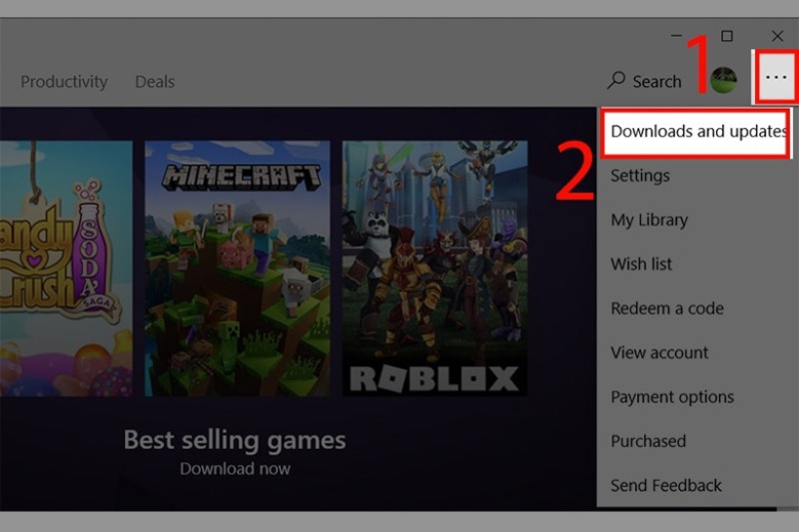Open the Productivity tab
The height and width of the screenshot is (532, 799).
click(x=64, y=82)
